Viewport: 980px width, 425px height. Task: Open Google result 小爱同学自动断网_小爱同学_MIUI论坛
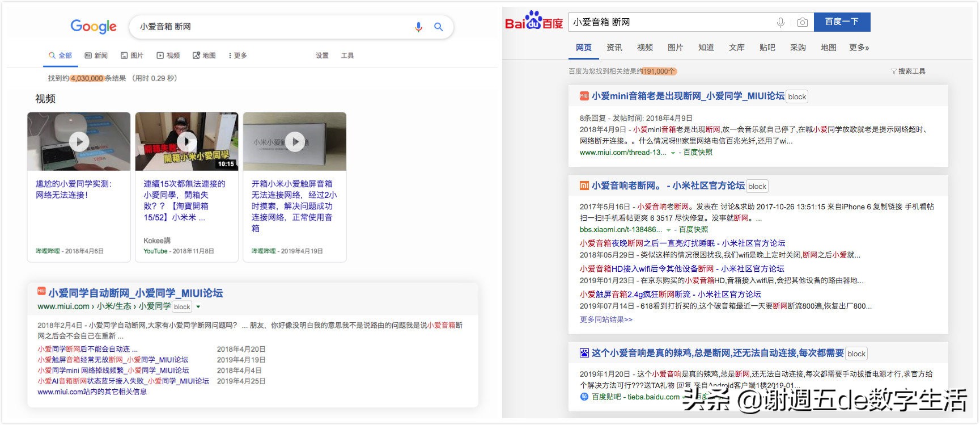[x=135, y=293]
